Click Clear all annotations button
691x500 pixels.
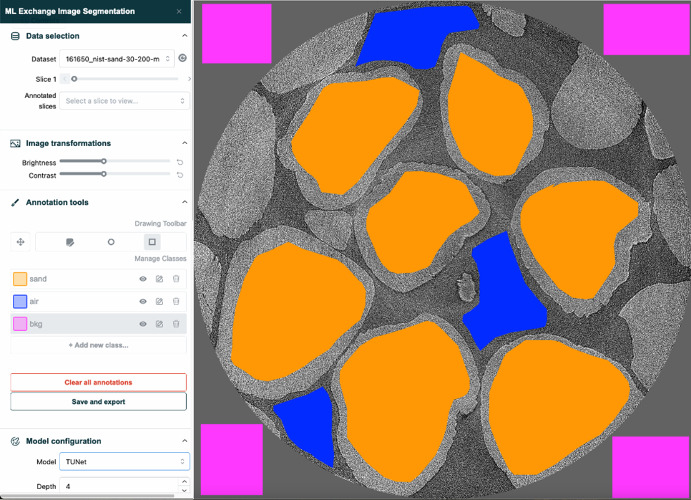(98, 382)
